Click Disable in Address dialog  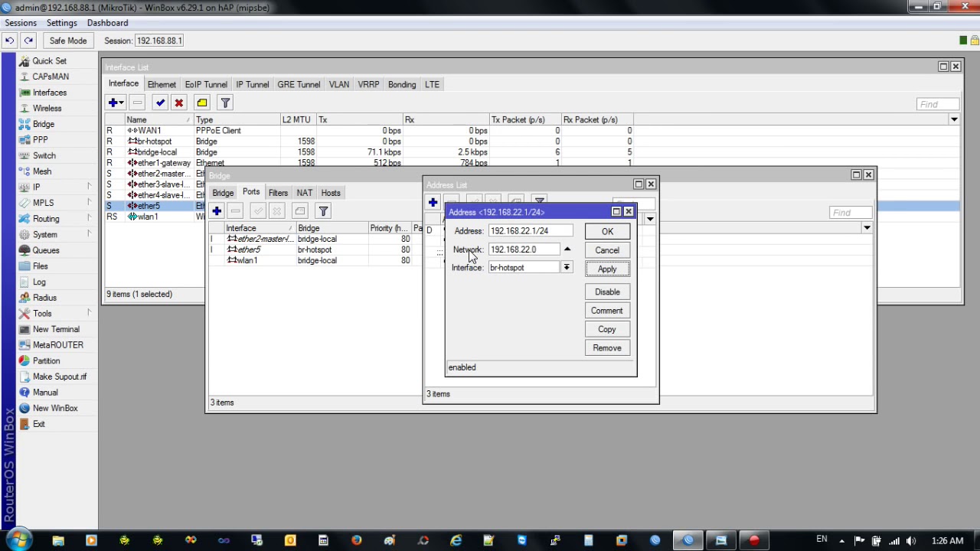coord(607,292)
